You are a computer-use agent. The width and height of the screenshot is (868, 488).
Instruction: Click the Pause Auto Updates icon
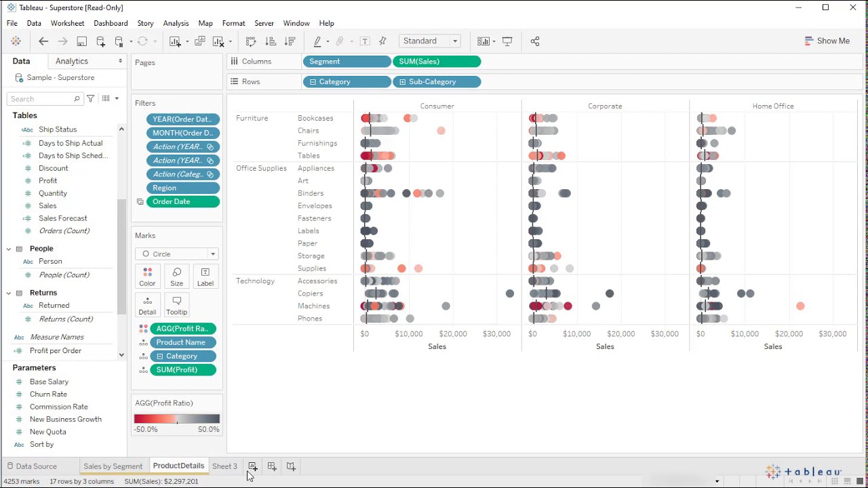click(119, 41)
